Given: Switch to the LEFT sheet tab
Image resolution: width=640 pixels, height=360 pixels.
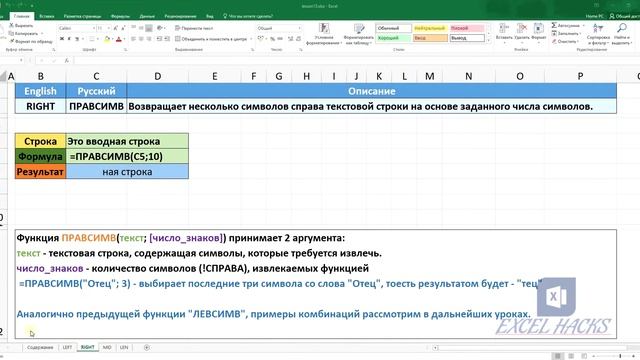Looking at the screenshot, I should (x=67, y=347).
